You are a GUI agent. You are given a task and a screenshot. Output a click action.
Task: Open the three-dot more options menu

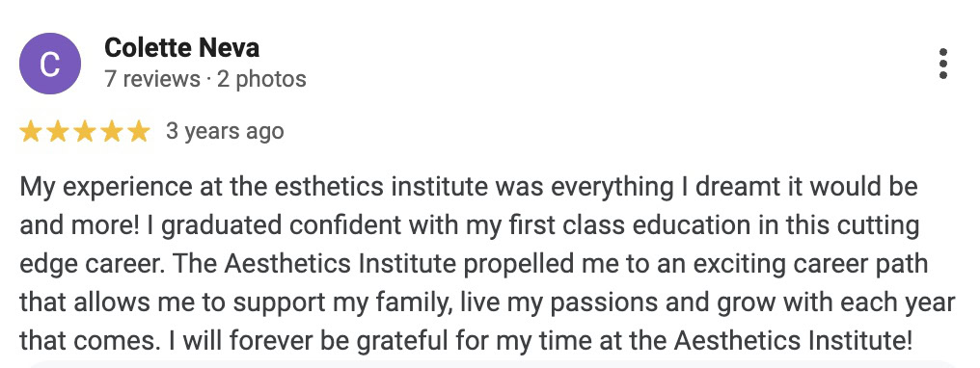click(x=943, y=64)
